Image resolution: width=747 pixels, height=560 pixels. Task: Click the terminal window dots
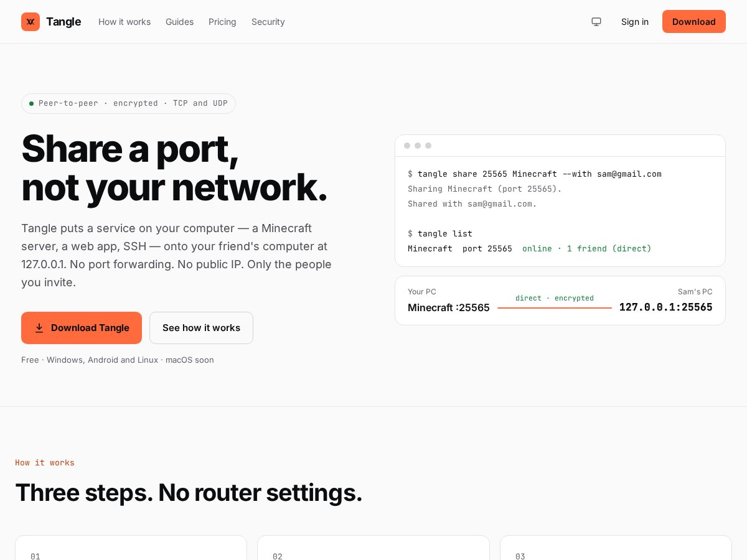[x=418, y=146]
